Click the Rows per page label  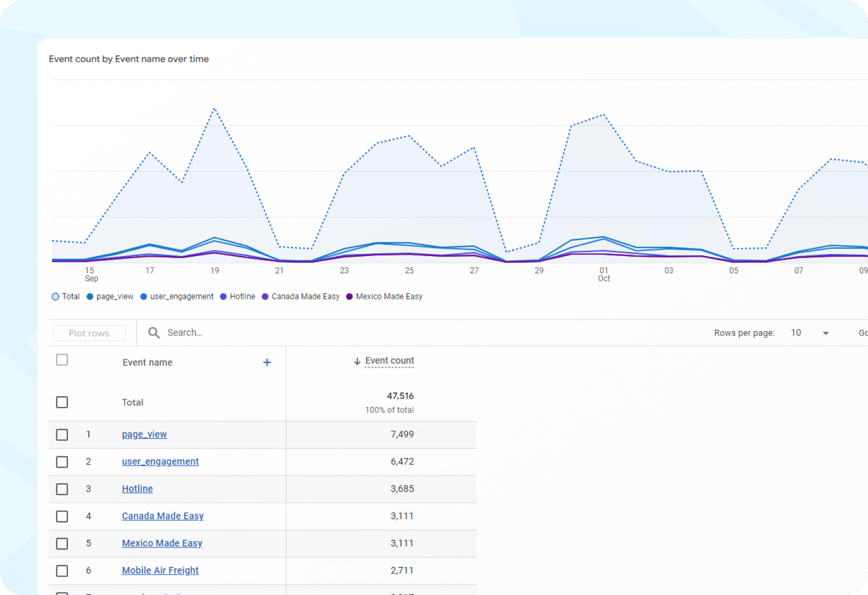(744, 333)
